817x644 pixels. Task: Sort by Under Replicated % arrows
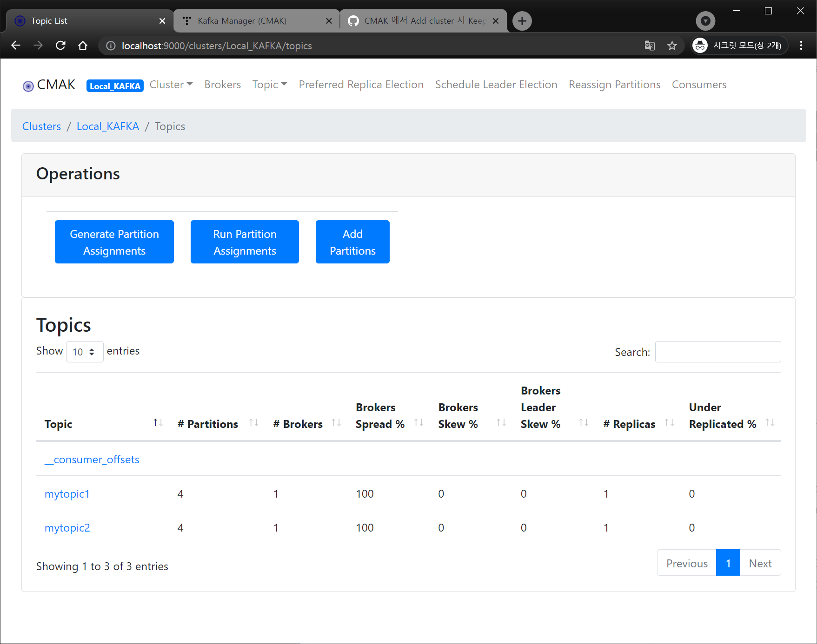770,422
